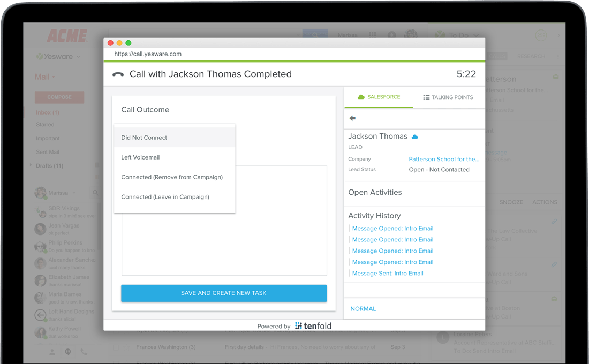
Task: Click the chat search magnifier icon
Action: pos(95,193)
